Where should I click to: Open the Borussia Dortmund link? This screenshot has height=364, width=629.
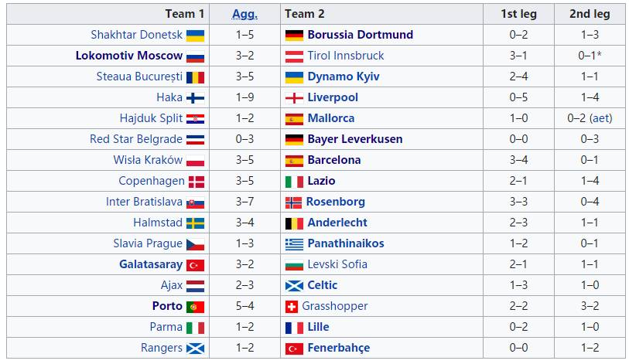coord(360,35)
